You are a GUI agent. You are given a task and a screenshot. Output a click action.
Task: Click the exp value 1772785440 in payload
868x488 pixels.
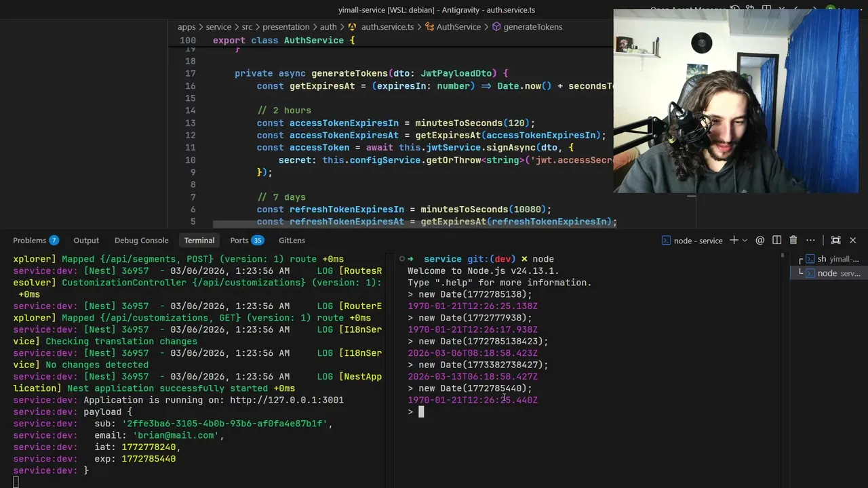click(149, 459)
